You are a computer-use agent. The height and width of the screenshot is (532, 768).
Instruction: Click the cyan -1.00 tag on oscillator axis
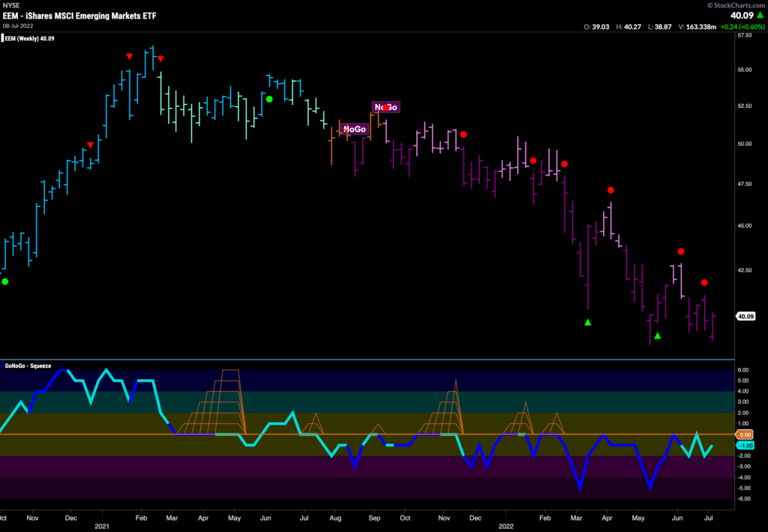[x=745, y=445]
